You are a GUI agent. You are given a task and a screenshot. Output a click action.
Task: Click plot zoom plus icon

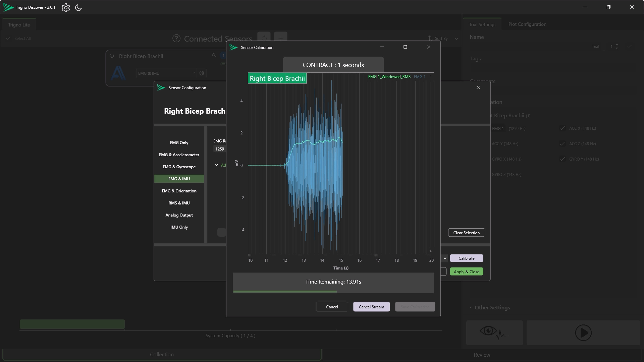coord(431,251)
